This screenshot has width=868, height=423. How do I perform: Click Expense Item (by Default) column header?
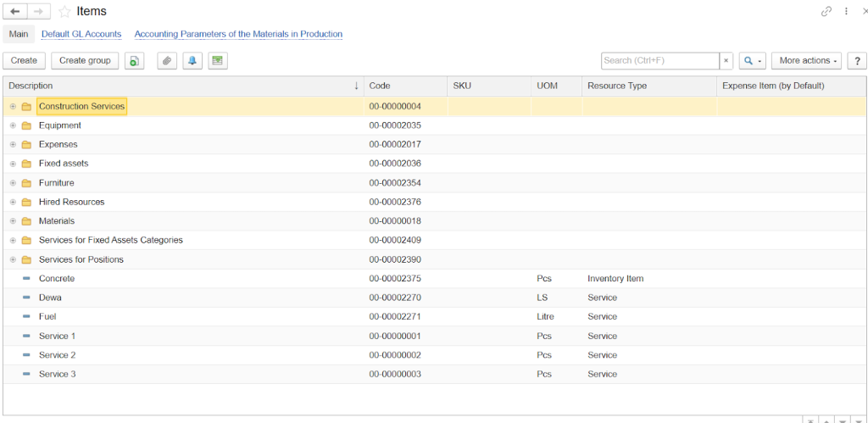pos(792,86)
